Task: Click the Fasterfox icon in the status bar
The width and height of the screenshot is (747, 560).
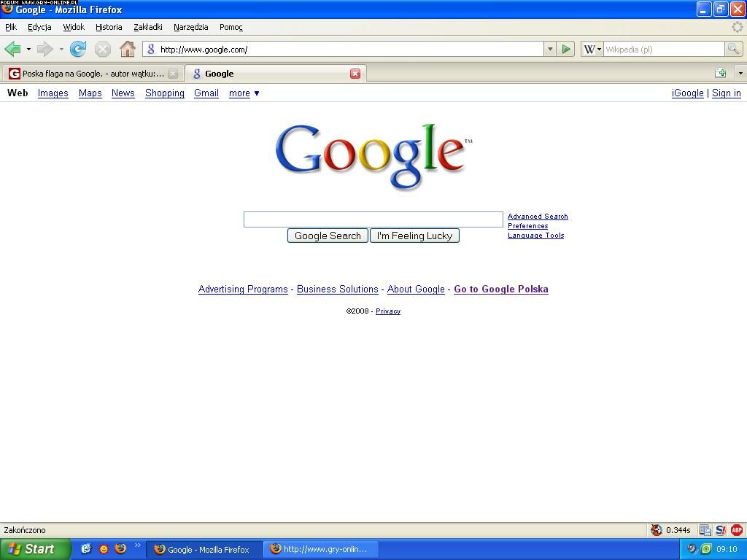Action: [x=657, y=529]
